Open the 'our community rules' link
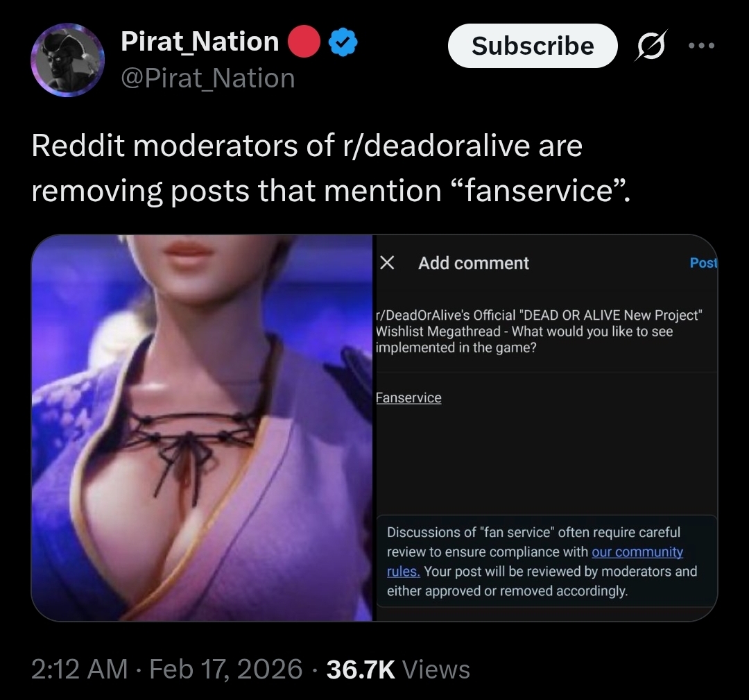 click(535, 561)
